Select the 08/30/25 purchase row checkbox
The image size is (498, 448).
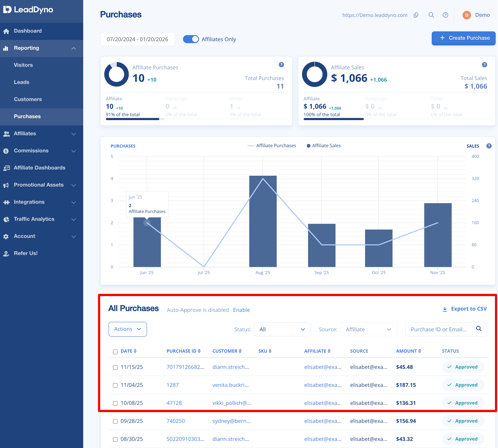tap(115, 439)
